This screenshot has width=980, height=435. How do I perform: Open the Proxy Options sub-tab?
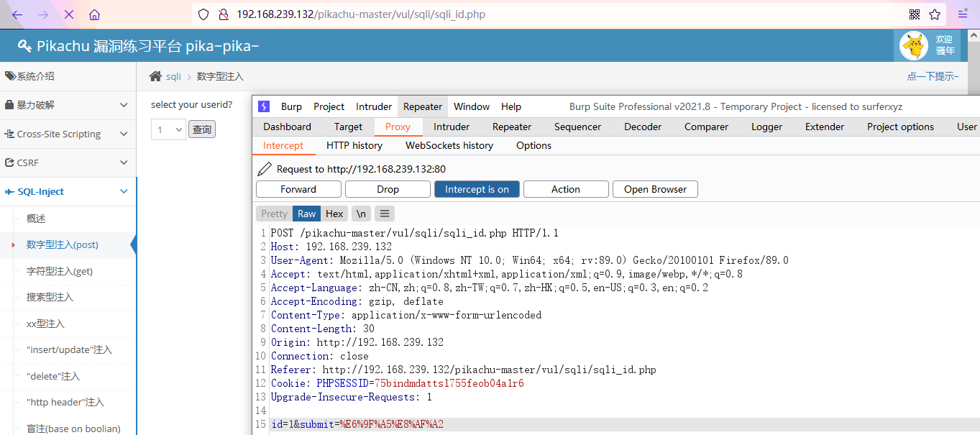[533, 145]
